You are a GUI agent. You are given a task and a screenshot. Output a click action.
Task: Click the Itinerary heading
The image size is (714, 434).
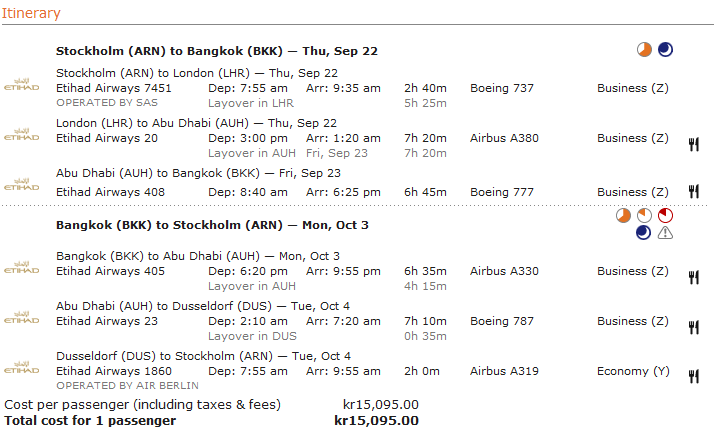pos(32,14)
